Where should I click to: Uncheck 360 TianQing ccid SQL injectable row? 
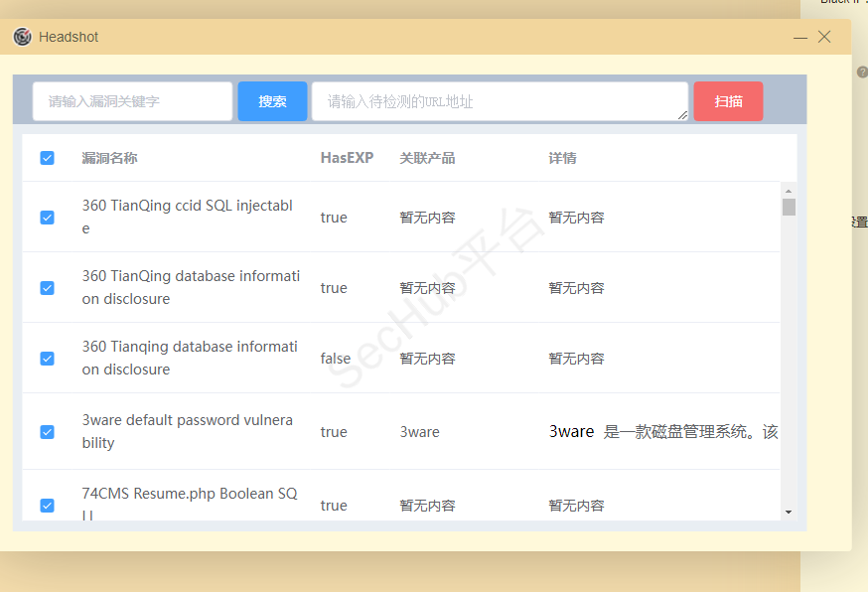[x=47, y=218]
